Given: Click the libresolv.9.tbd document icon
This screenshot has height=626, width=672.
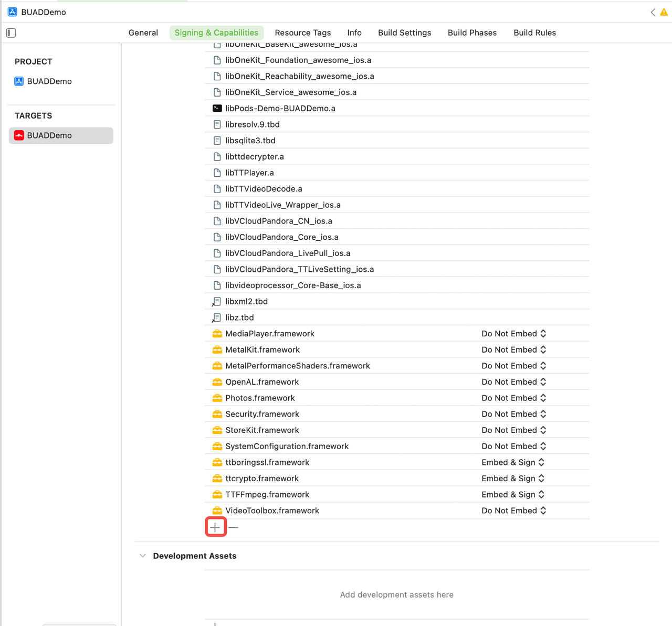Looking at the screenshot, I should (x=217, y=124).
